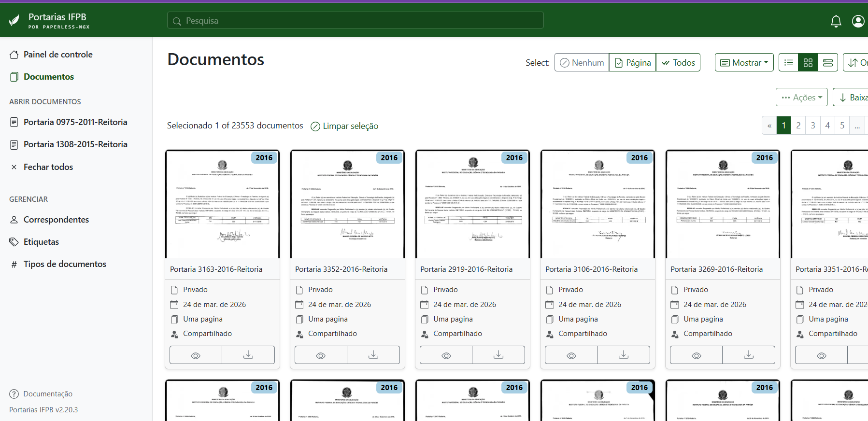The image size is (868, 421).
Task: Switch to small cards grid view
Action: [808, 63]
